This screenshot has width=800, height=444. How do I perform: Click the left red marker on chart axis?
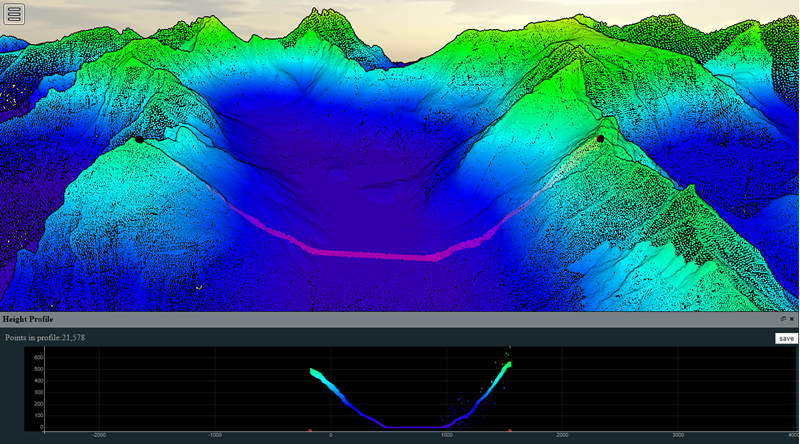point(311,427)
